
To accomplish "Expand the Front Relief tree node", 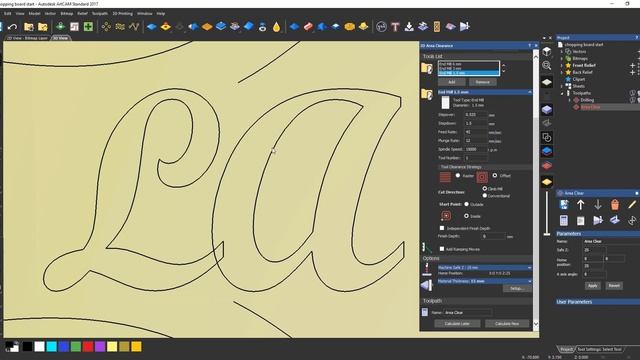I will [562, 65].
